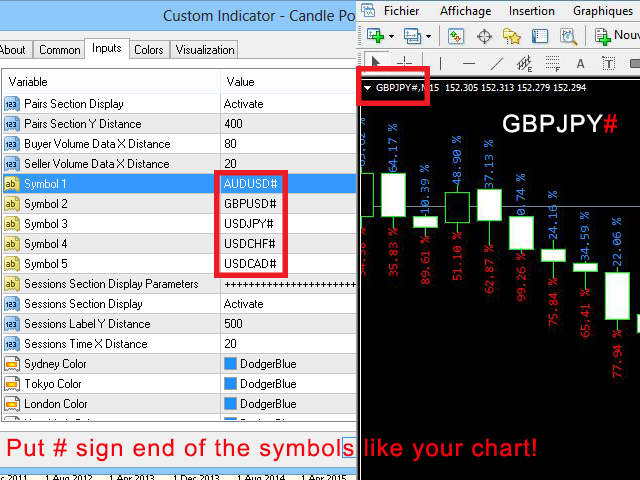
Task: Open the Insertion menu
Action: pyautogui.click(x=531, y=11)
